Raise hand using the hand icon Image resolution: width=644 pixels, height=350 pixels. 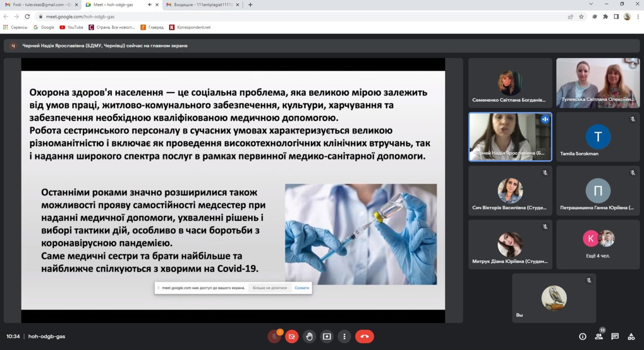pos(309,337)
